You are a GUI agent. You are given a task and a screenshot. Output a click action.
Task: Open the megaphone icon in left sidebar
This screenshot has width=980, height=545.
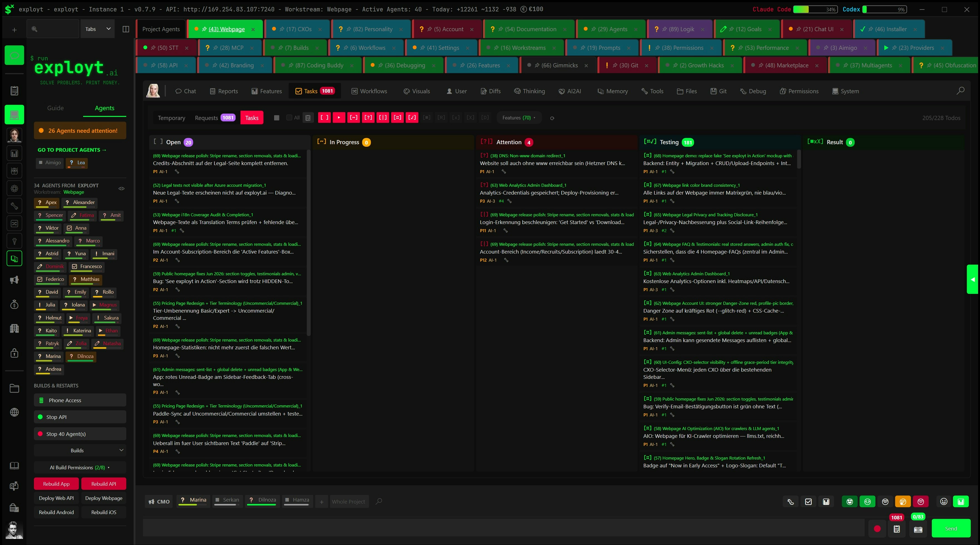tap(14, 280)
